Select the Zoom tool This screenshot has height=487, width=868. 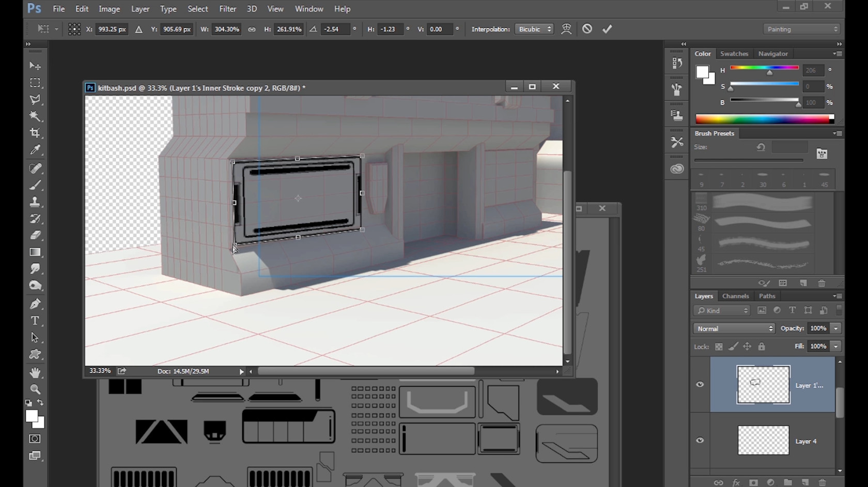(x=35, y=389)
